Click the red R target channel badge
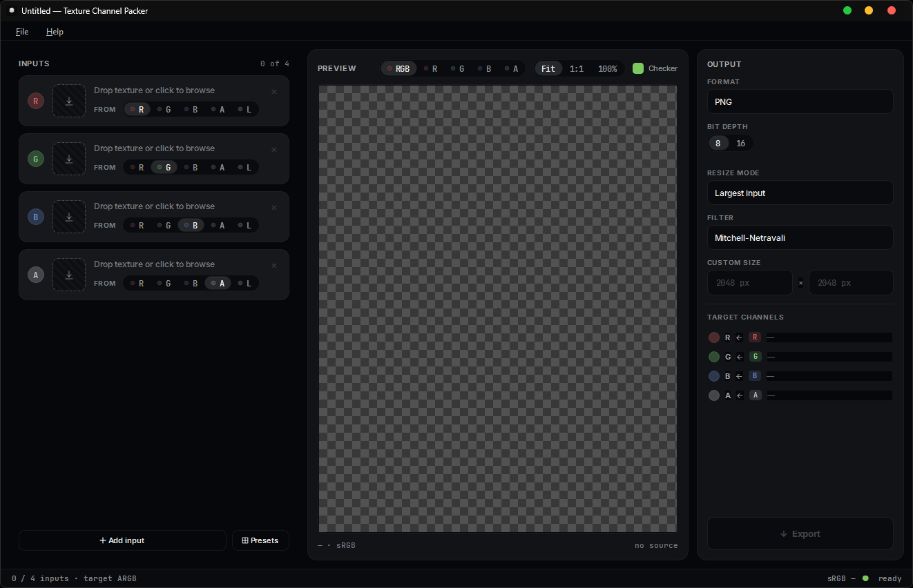Screen dimensions: 913x588 [755, 337]
